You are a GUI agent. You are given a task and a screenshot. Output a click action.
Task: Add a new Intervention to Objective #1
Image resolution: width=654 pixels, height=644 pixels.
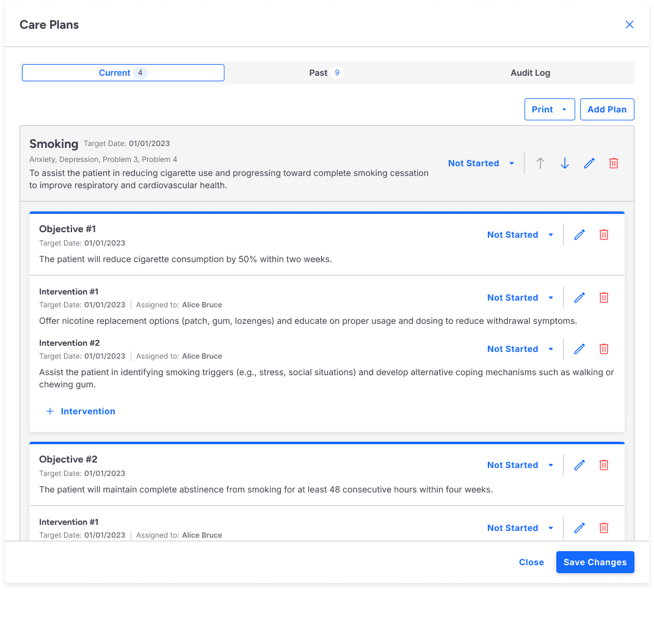[x=81, y=411]
